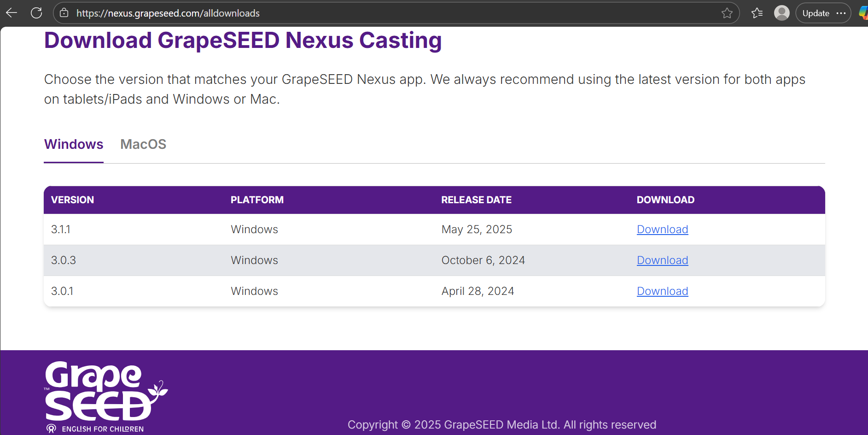Click Windows platform cell in 3.0.1 row

254,291
